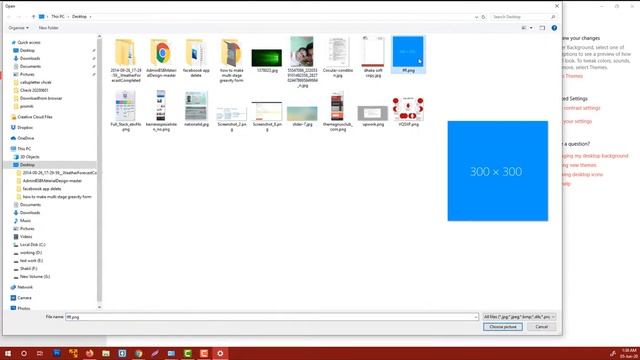Click the Refresh button beside address bar
The image size is (640, 360).
click(483, 17)
